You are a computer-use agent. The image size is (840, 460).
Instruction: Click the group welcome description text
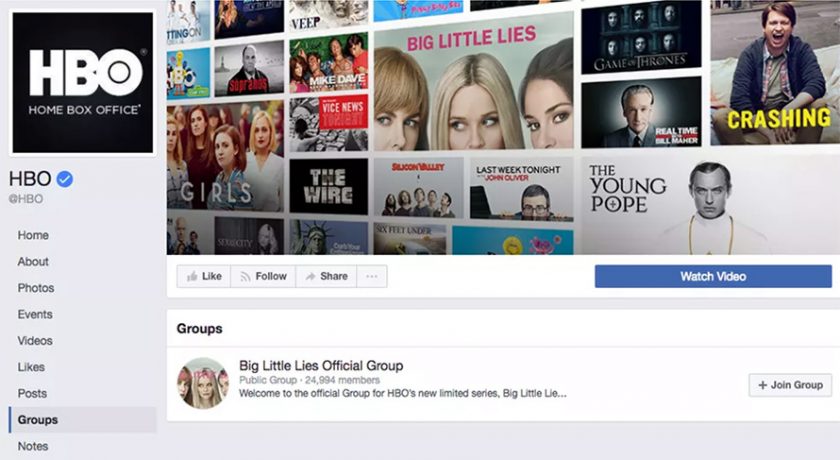click(x=402, y=394)
